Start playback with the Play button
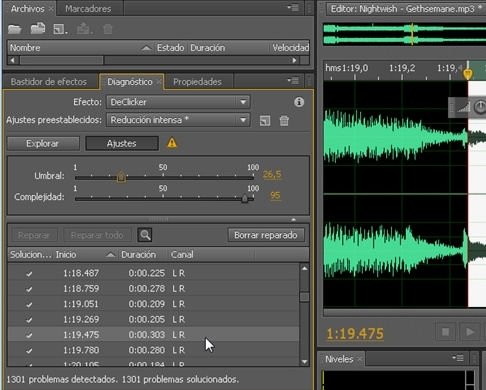 point(470,332)
